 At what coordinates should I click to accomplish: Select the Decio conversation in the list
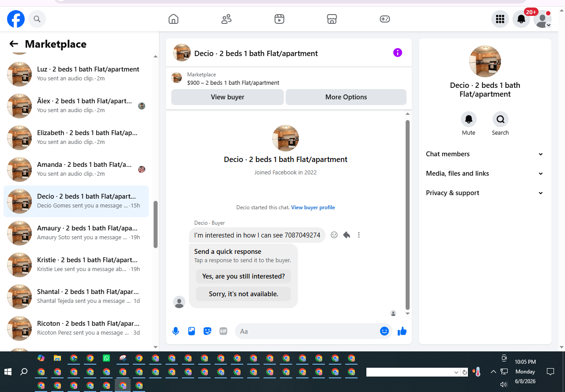[x=76, y=201]
